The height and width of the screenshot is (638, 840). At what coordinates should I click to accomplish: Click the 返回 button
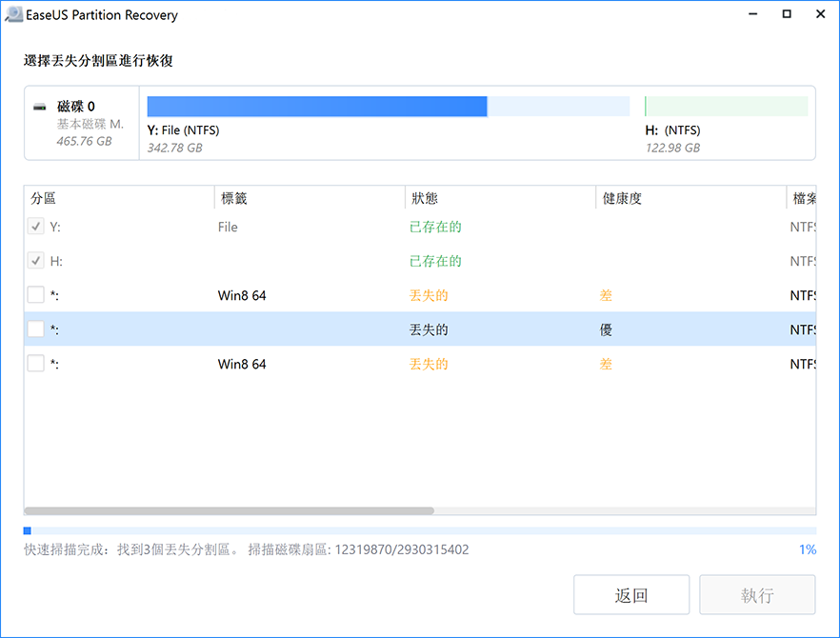point(631,593)
